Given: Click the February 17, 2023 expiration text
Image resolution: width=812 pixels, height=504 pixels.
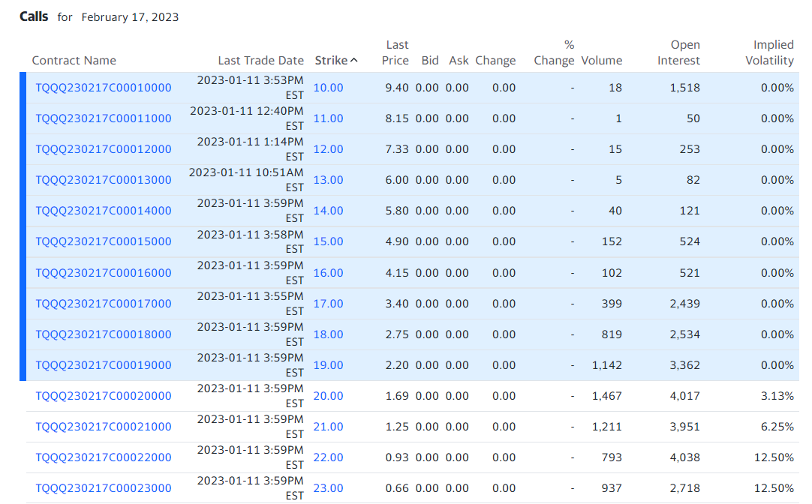Looking at the screenshot, I should coord(130,17).
